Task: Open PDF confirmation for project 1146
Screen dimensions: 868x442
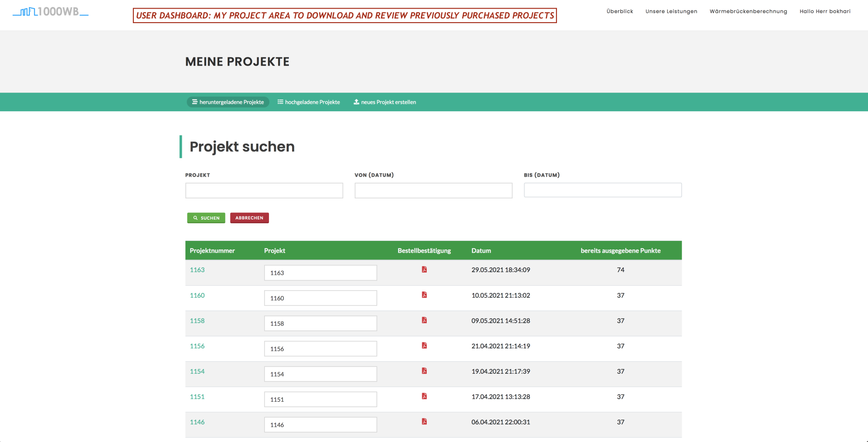Action: pos(424,422)
